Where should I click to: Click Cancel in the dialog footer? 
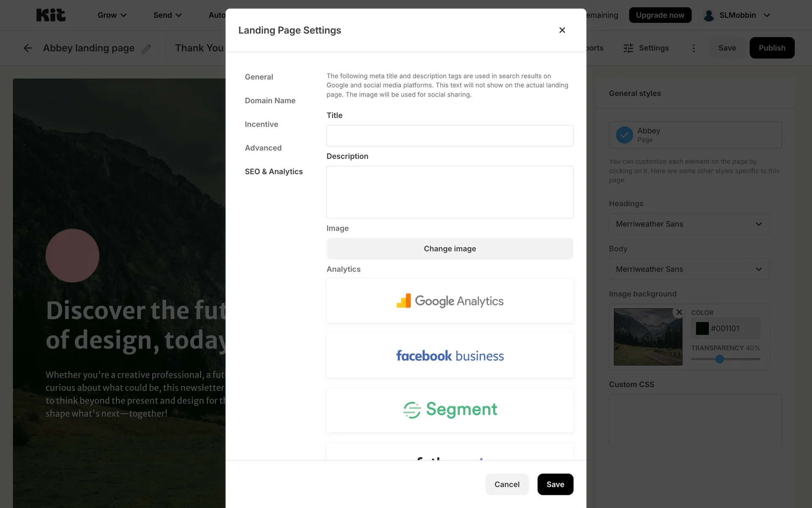tap(507, 484)
